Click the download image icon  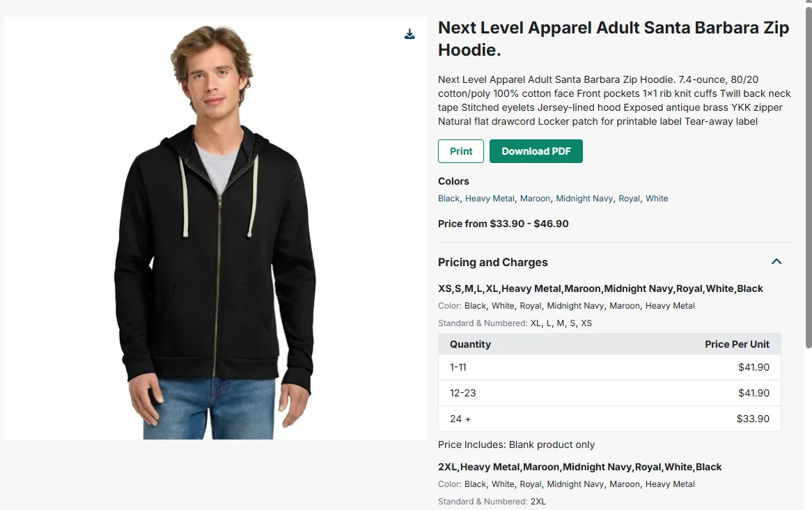[409, 34]
